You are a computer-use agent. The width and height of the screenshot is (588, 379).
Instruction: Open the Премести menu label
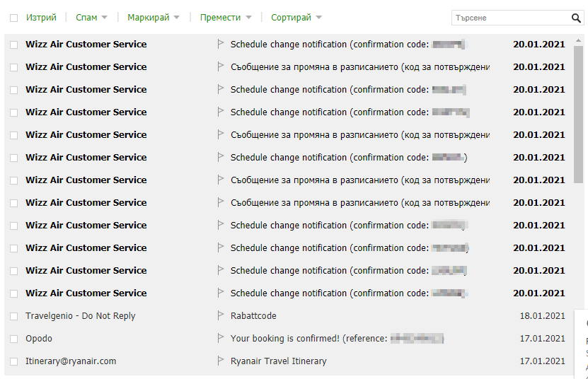click(x=220, y=18)
